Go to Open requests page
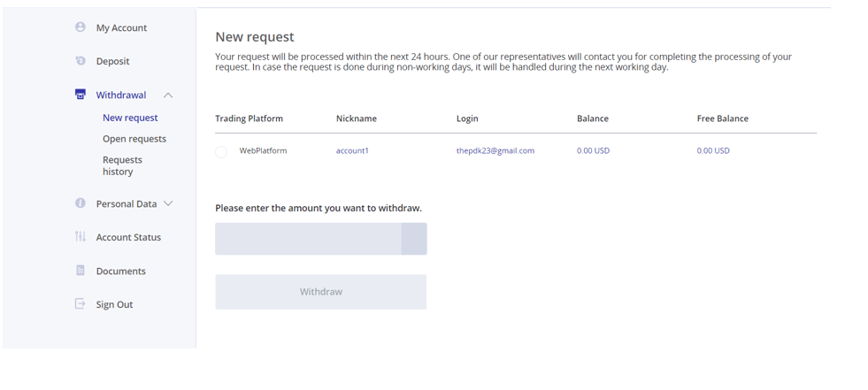Image resolution: width=868 pixels, height=390 pixels. (x=134, y=139)
